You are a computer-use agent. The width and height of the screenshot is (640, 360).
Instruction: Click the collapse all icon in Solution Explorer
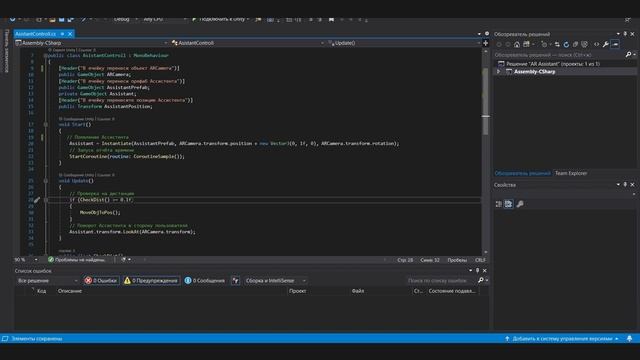tap(576, 44)
